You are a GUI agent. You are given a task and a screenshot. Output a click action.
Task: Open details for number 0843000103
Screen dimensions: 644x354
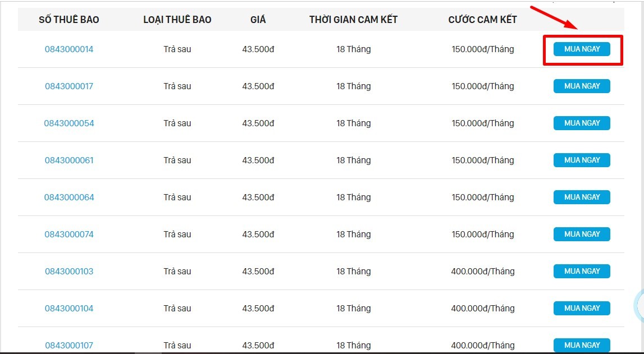click(69, 271)
